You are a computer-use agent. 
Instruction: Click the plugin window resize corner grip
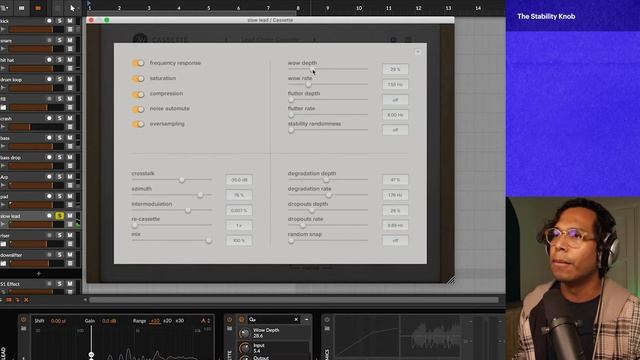pos(451,280)
